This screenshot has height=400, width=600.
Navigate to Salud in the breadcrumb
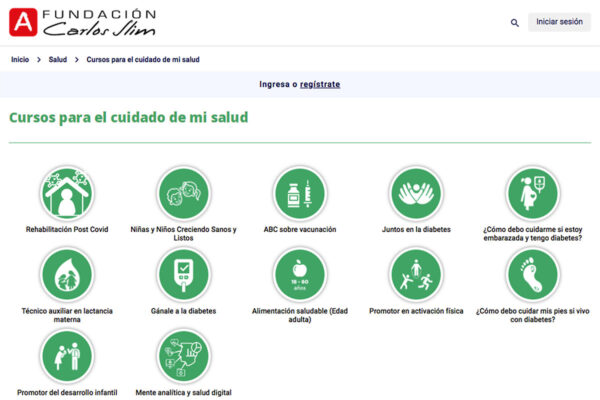click(x=58, y=60)
